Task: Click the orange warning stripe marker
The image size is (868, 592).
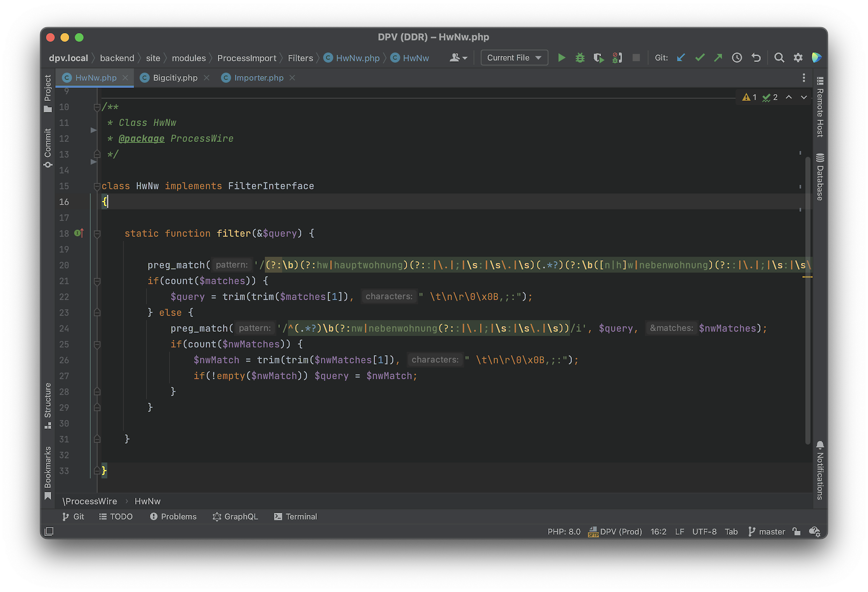Action: tap(808, 277)
